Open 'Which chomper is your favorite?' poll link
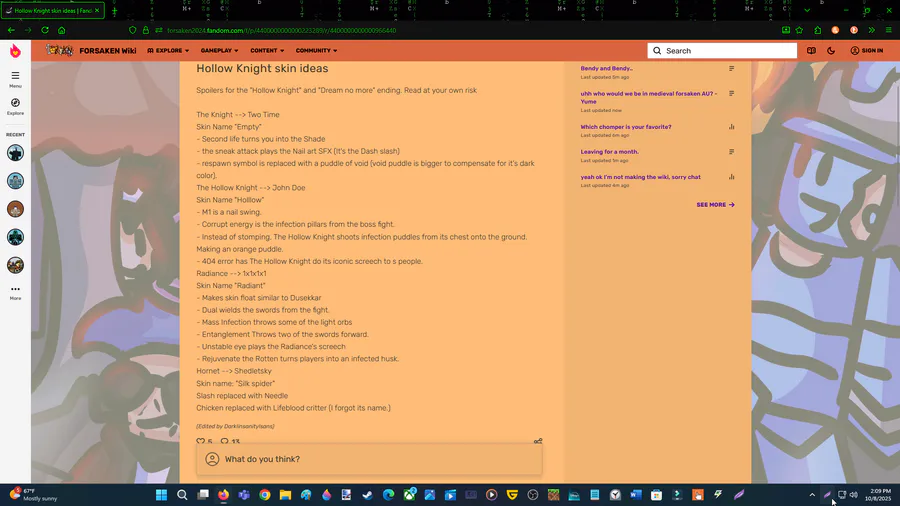Screen dimensions: 900x506 pyautogui.click(x=626, y=127)
